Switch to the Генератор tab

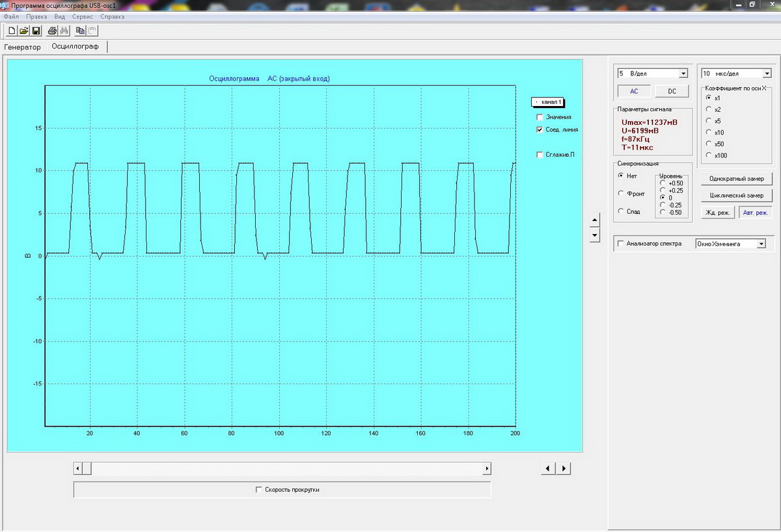click(x=22, y=47)
